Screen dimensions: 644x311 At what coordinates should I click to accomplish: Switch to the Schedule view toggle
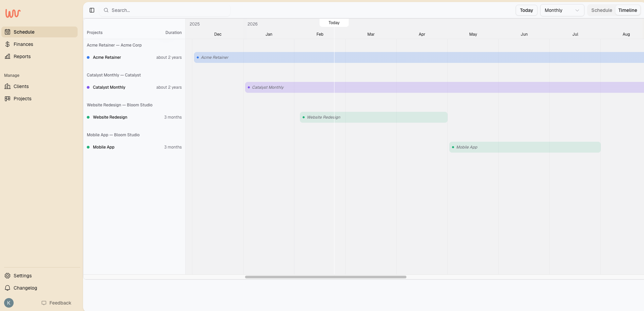pos(601,10)
